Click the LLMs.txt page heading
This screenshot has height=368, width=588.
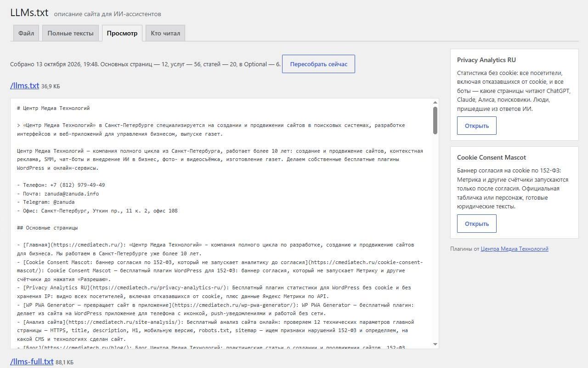[29, 12]
